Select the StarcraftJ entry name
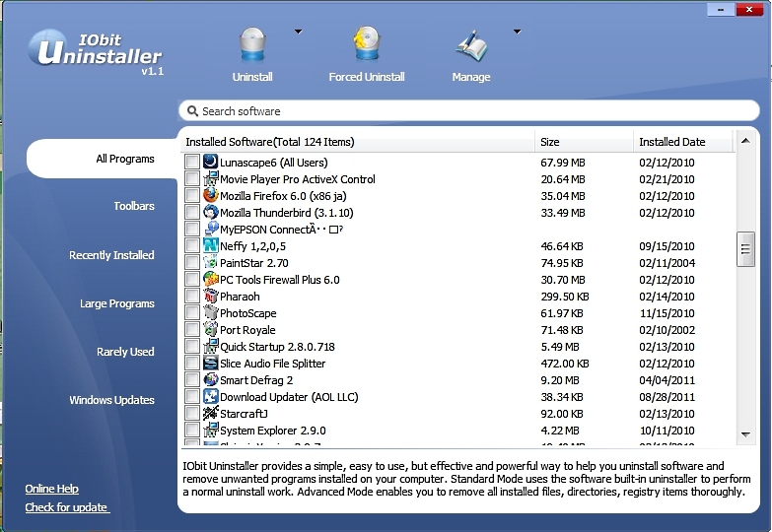 coord(244,414)
